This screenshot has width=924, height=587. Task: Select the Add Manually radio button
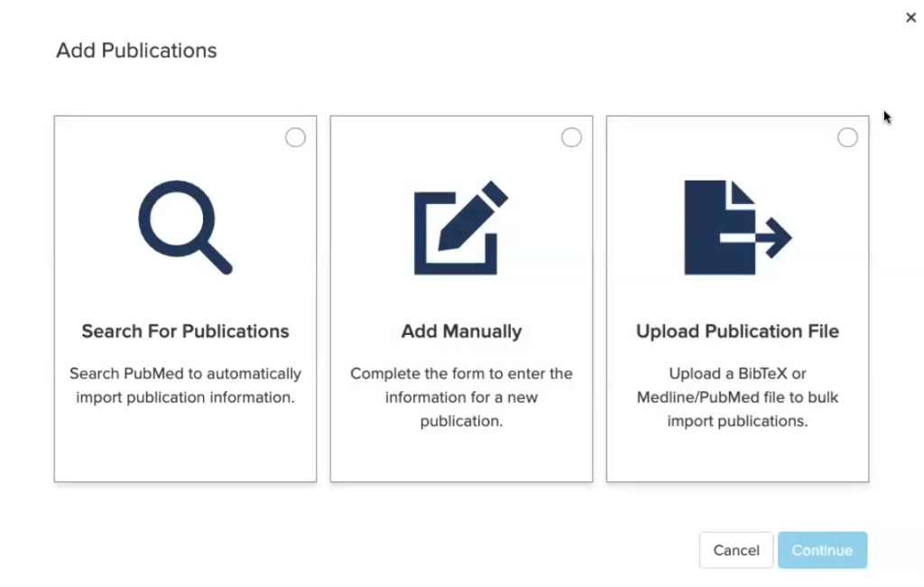click(571, 137)
